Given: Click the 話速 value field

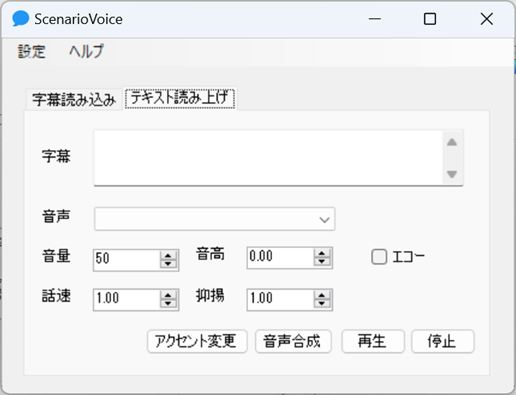Looking at the screenshot, I should pos(127,299).
